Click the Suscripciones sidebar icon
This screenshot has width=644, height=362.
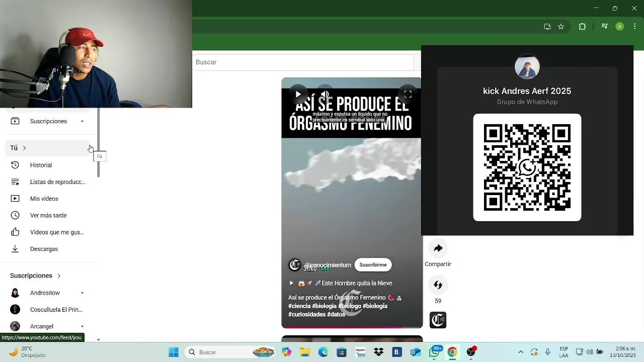coord(15,121)
